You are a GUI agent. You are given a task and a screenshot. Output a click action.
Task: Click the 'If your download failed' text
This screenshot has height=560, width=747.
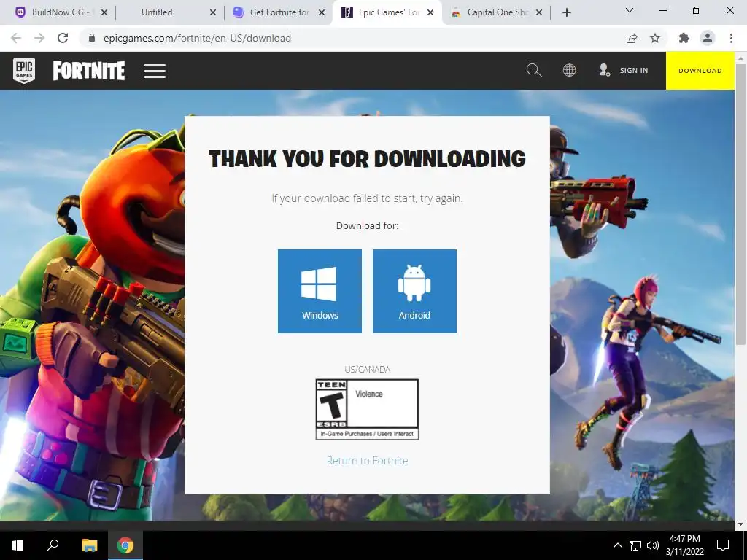tap(368, 198)
